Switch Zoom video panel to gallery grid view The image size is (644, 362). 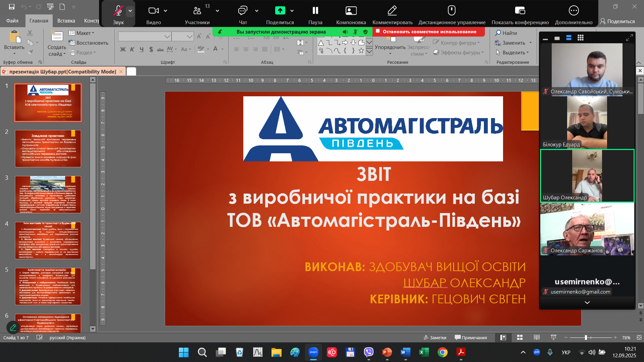click(580, 38)
